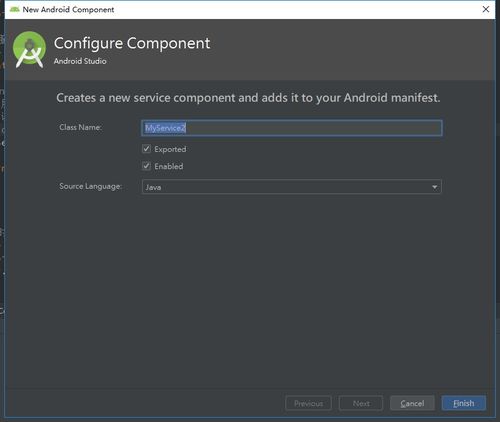This screenshot has height=422, width=500.
Task: Click the disabled Previous button
Action: [308, 403]
